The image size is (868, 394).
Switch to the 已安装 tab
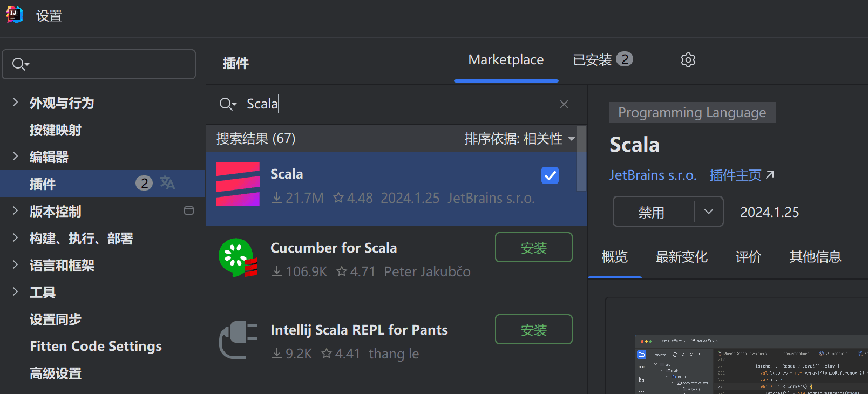[602, 59]
